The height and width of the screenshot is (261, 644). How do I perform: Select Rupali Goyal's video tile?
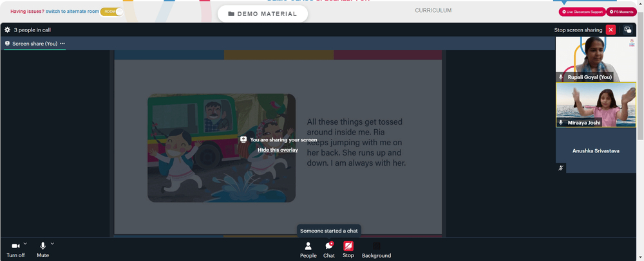coord(596,59)
